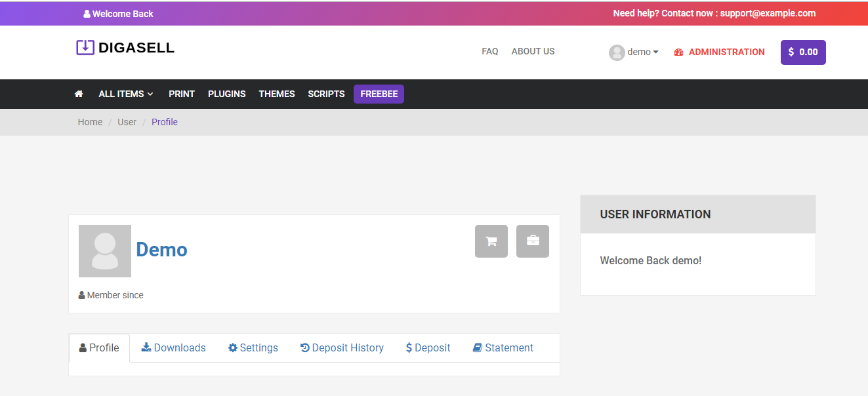Go to the home icon in navbar
868x396 pixels.
point(79,94)
